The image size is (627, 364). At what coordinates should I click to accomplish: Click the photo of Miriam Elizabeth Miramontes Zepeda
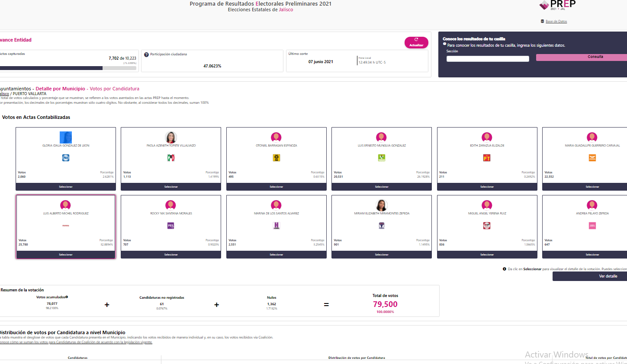point(381,205)
